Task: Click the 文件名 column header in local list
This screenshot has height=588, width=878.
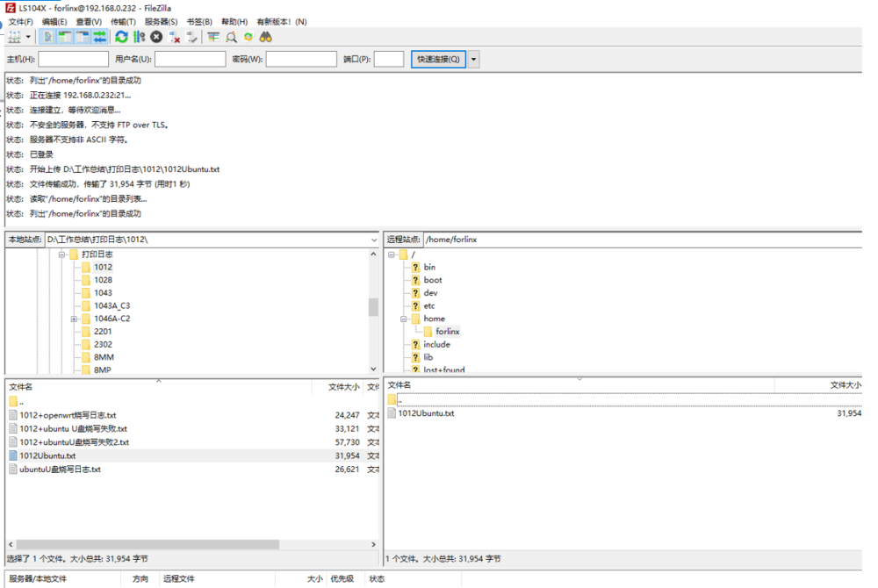Action: [x=21, y=386]
